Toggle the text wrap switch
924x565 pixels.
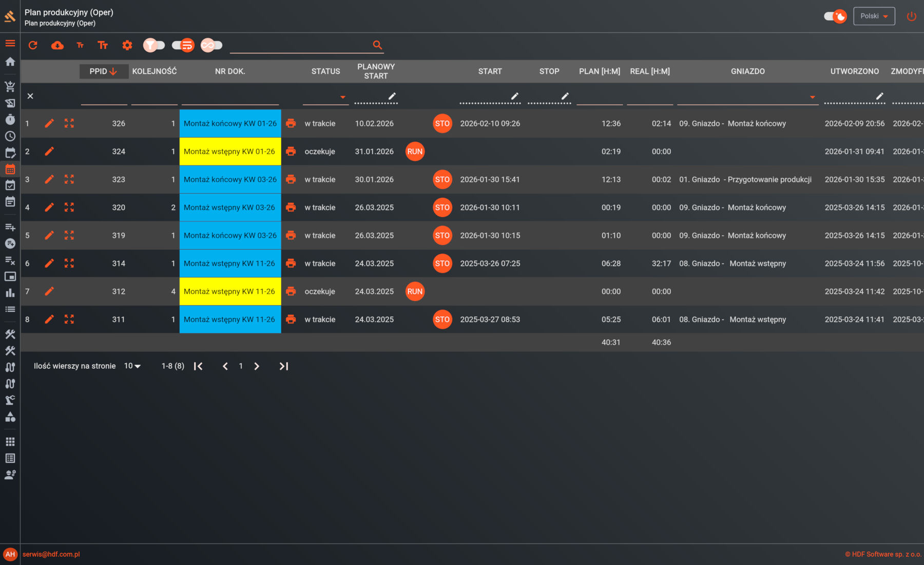pos(183,45)
